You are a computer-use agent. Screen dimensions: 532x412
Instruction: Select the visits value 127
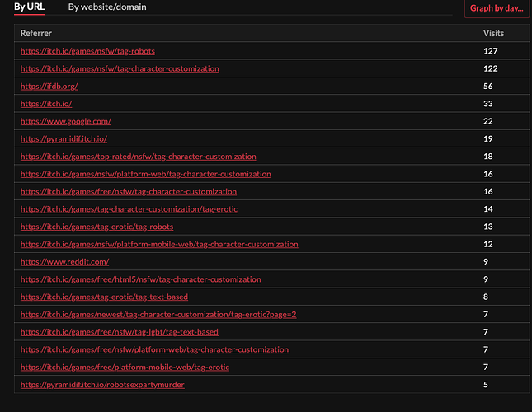pyautogui.click(x=490, y=51)
